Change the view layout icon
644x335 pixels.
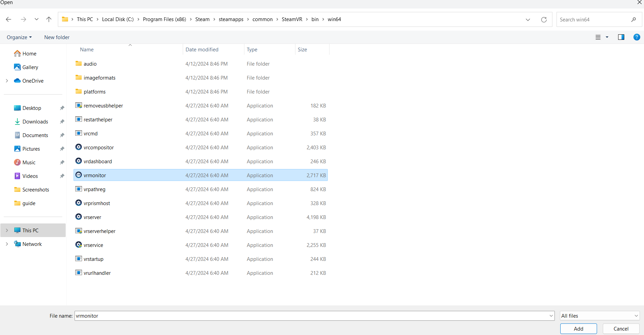pos(598,37)
